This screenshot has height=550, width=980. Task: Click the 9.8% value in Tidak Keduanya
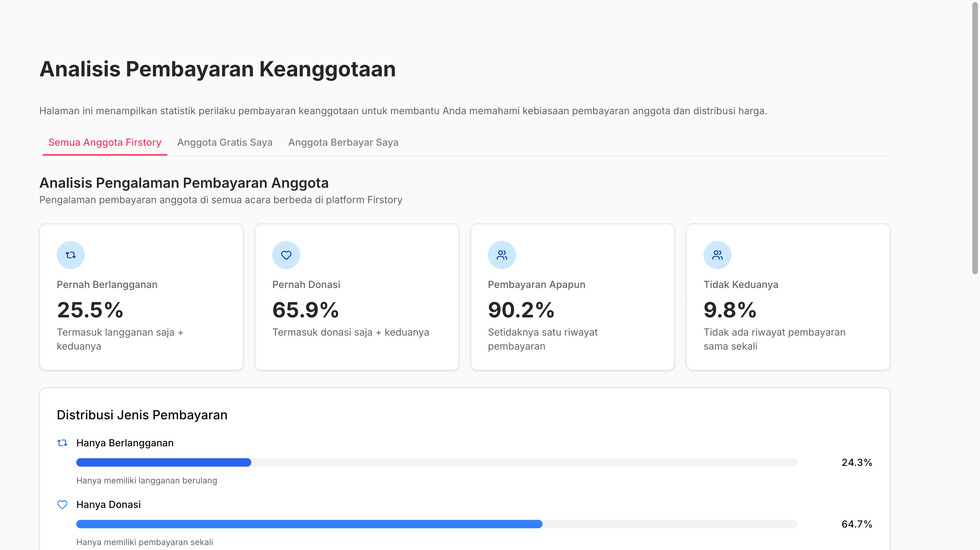coord(730,310)
